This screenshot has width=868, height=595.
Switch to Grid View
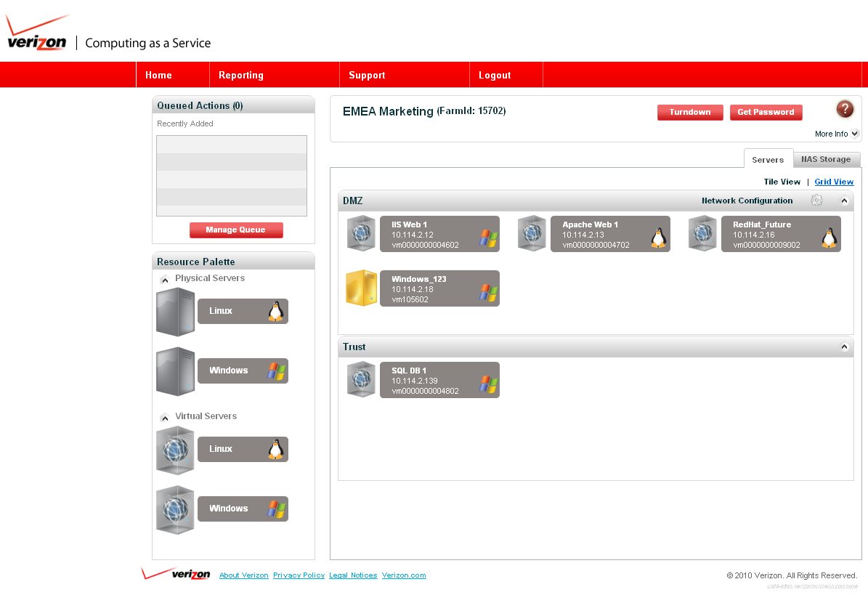click(x=834, y=182)
